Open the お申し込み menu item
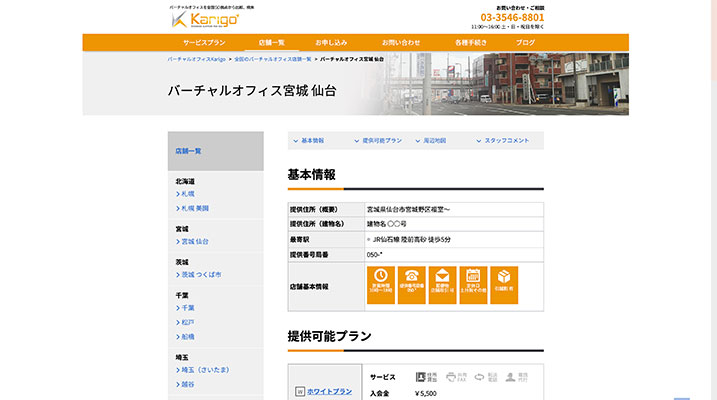717x400 pixels. coord(331,43)
